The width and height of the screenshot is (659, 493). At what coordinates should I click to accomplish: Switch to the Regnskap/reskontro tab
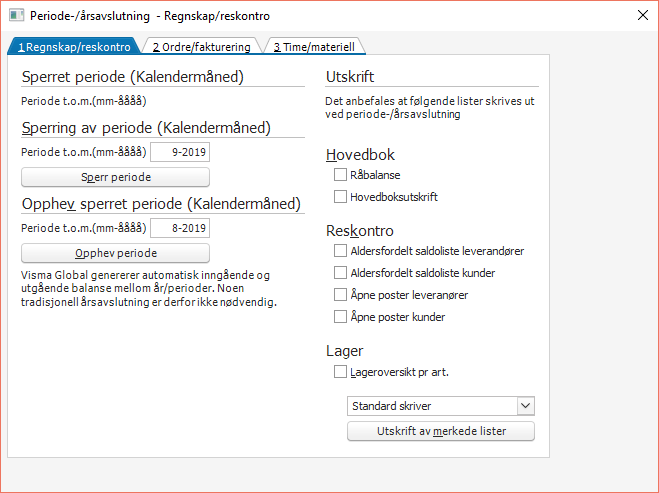click(73, 46)
